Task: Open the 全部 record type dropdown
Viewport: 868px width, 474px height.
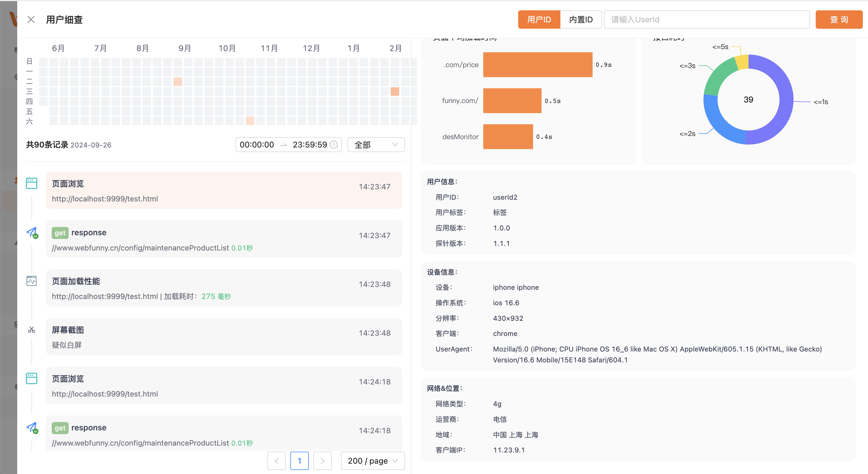Action: (376, 145)
